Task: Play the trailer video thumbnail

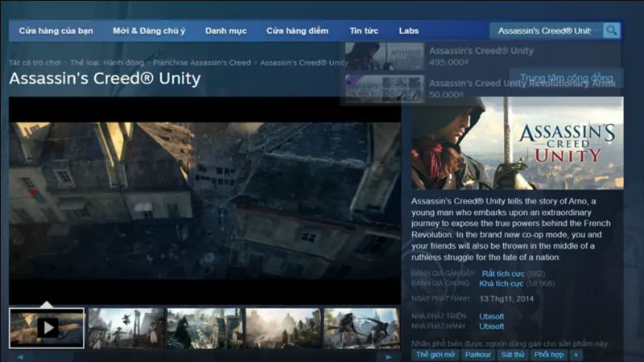Action: pos(47,327)
